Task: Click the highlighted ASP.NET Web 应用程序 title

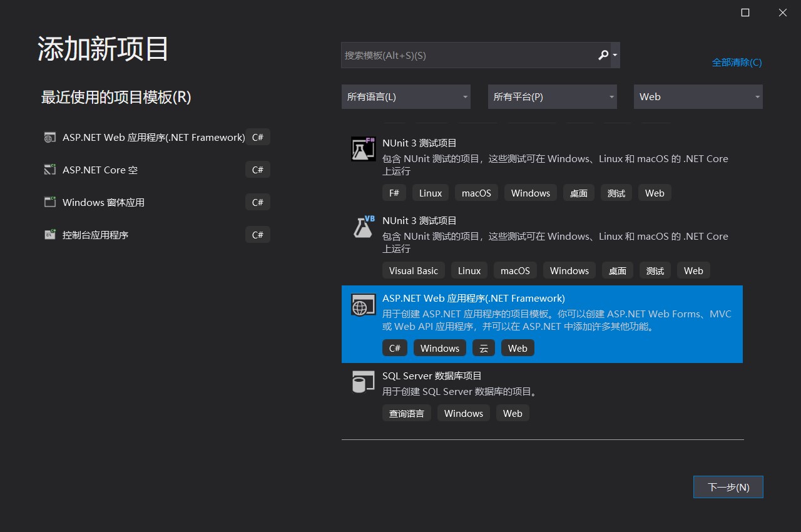Action: point(473,298)
